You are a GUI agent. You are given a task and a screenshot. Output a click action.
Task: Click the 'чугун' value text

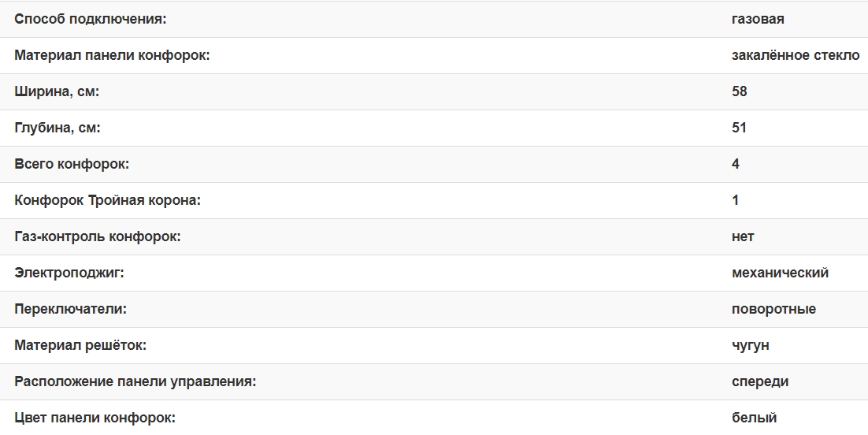point(751,345)
